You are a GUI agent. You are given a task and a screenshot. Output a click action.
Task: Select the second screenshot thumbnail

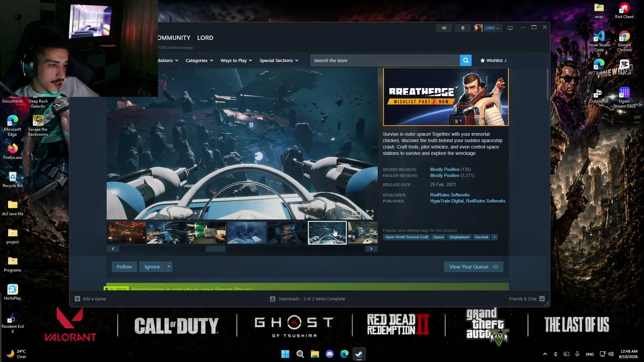point(167,233)
